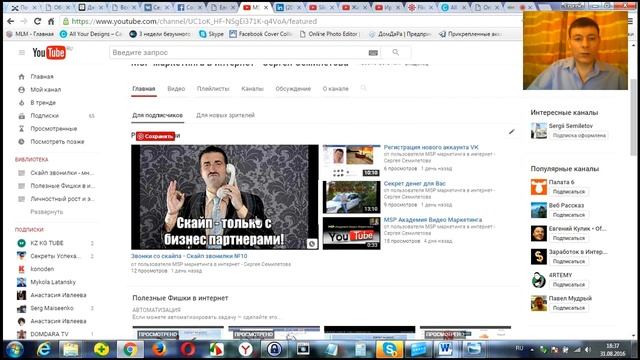Open Online Photo Editor bookmark
The width and height of the screenshot is (640, 360).
[330, 34]
